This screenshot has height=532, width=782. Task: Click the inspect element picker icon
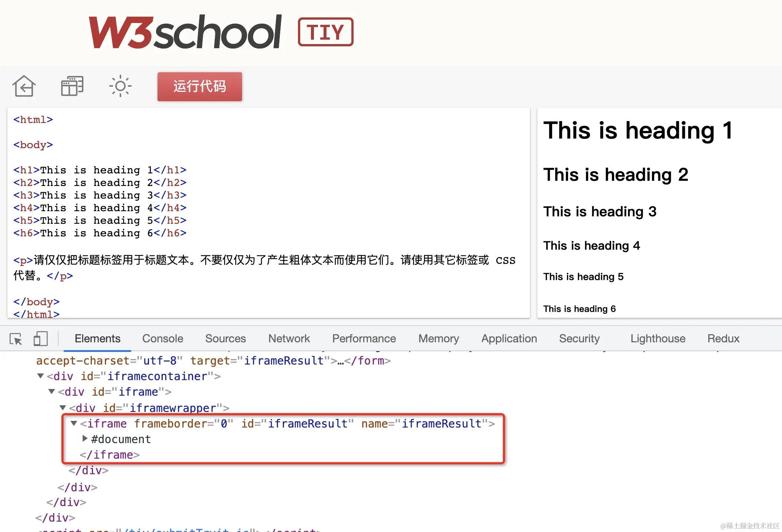16,339
